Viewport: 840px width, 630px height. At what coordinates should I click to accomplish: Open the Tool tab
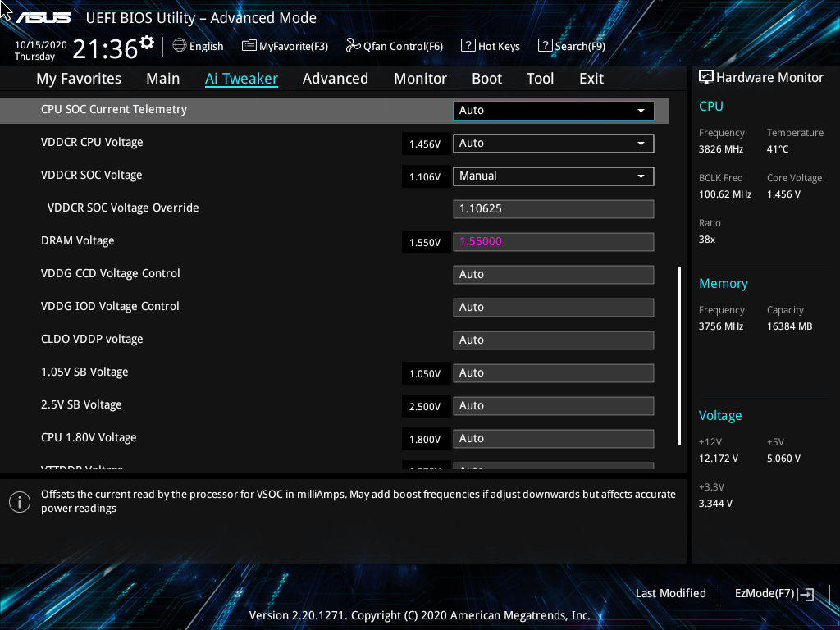pos(540,79)
